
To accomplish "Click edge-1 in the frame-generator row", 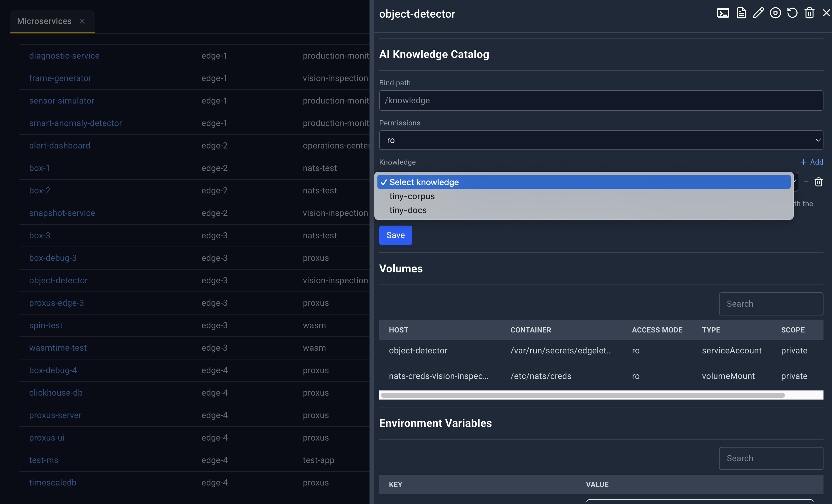I will (215, 78).
